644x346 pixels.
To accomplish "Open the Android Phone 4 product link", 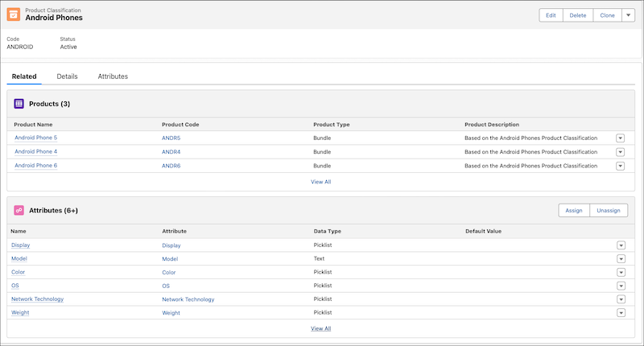I will point(35,152).
